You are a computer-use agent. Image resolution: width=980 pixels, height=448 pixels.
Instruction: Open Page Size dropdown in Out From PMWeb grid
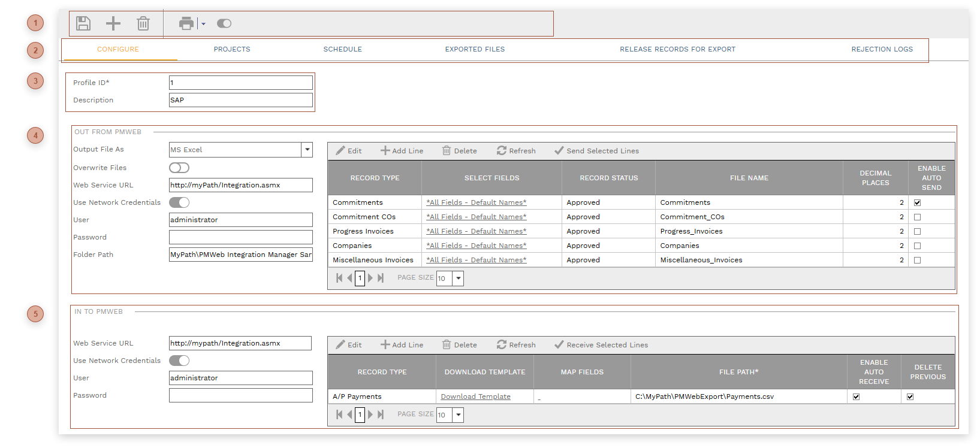point(458,279)
